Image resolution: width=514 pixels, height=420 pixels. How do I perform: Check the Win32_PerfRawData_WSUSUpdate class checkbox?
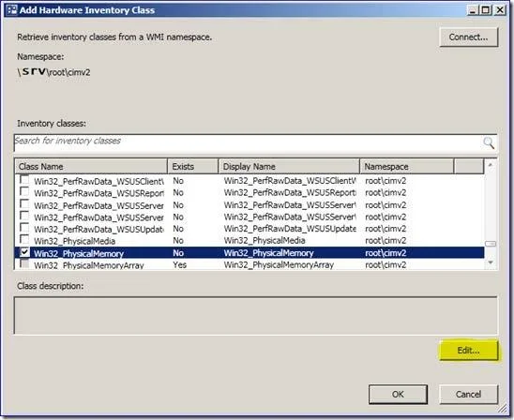[24, 228]
